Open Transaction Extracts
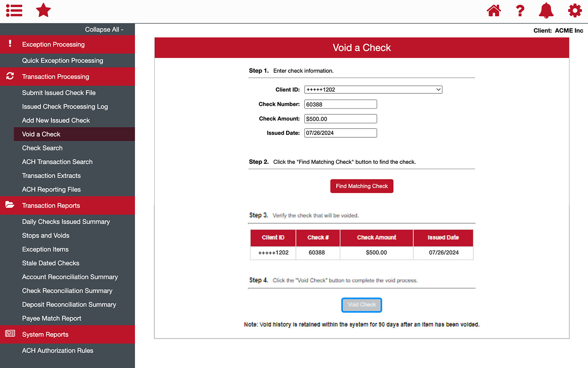Viewport: 588px width, 368px height. [51, 176]
